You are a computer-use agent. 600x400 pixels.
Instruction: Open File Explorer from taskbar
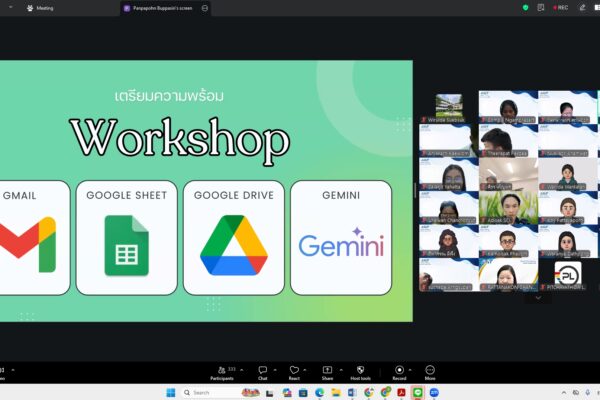pyautogui.click(x=336, y=392)
